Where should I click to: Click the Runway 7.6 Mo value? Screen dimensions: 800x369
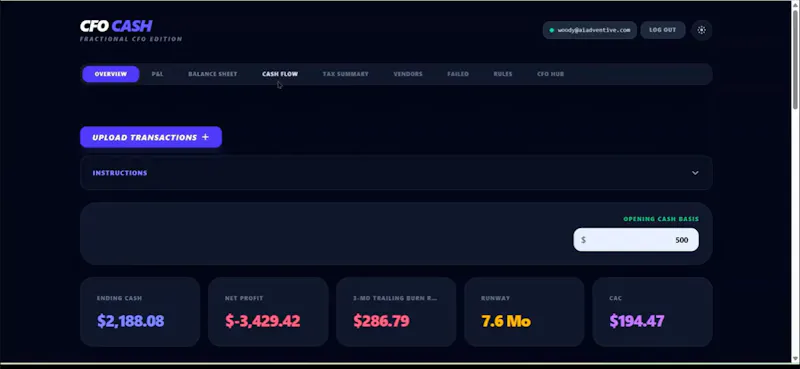(506, 321)
